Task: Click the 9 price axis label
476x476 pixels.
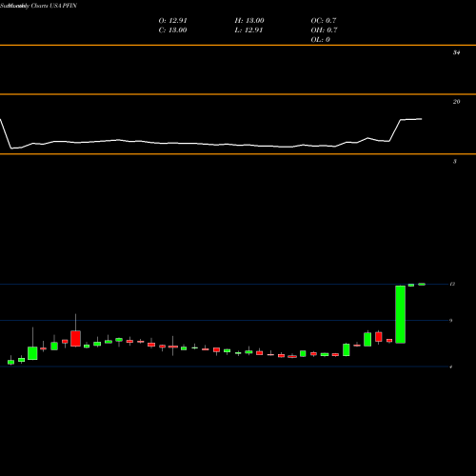Action: click(x=451, y=321)
